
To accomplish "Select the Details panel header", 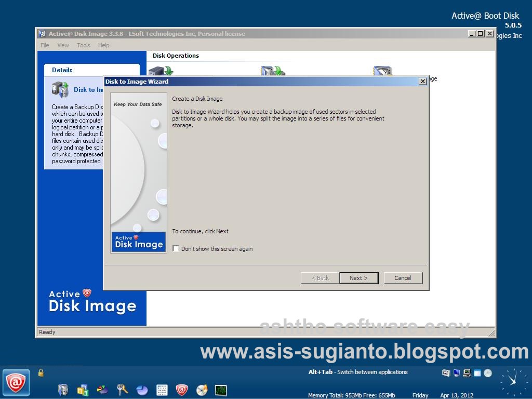I will [63, 70].
